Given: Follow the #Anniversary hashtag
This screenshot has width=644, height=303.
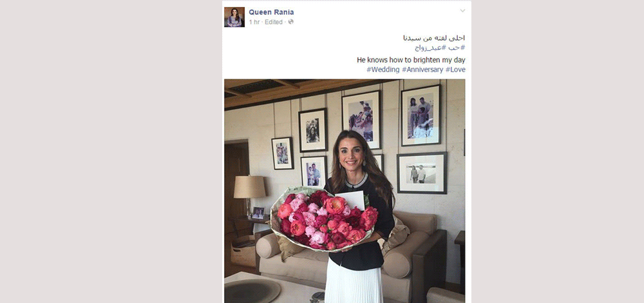Looking at the screenshot, I should pyautogui.click(x=422, y=70).
